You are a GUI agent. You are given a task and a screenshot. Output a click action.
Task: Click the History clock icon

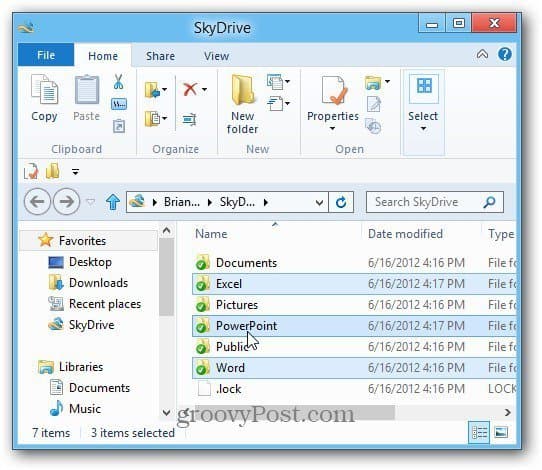tap(373, 126)
